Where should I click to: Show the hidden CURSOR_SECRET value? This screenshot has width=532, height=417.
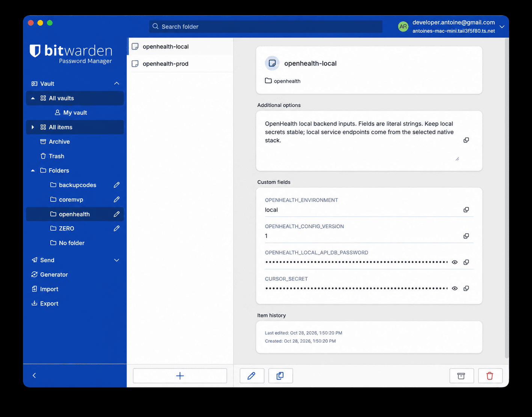coord(455,289)
